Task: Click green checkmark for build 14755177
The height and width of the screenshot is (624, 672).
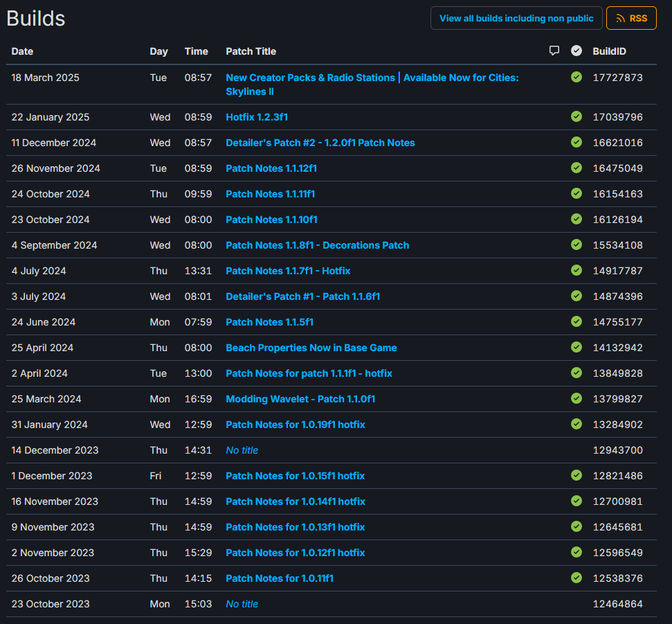Action: click(576, 321)
